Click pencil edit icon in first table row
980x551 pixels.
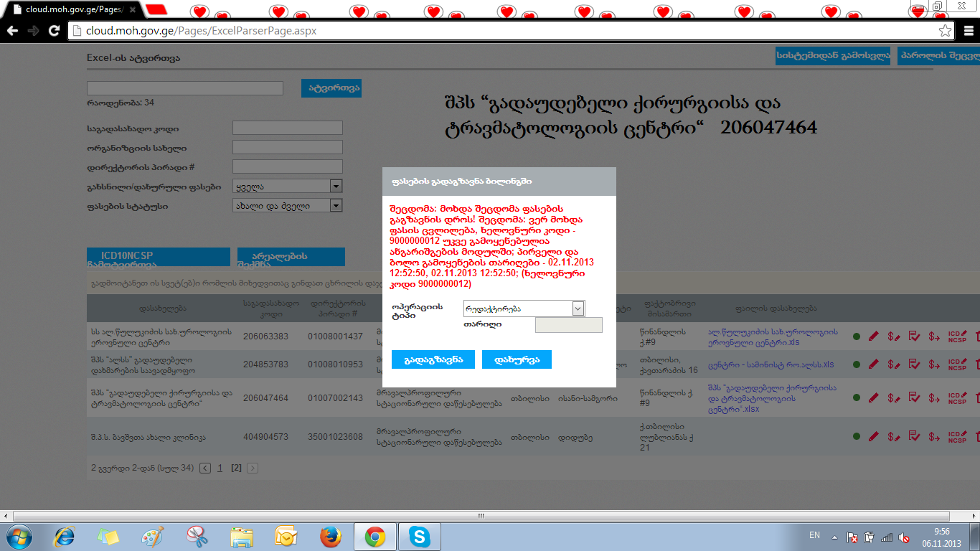click(x=873, y=336)
